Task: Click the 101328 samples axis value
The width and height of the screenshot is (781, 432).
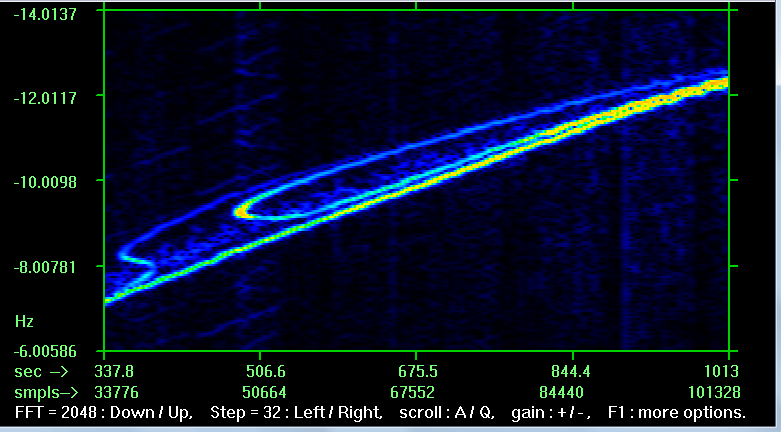Action: pos(714,393)
